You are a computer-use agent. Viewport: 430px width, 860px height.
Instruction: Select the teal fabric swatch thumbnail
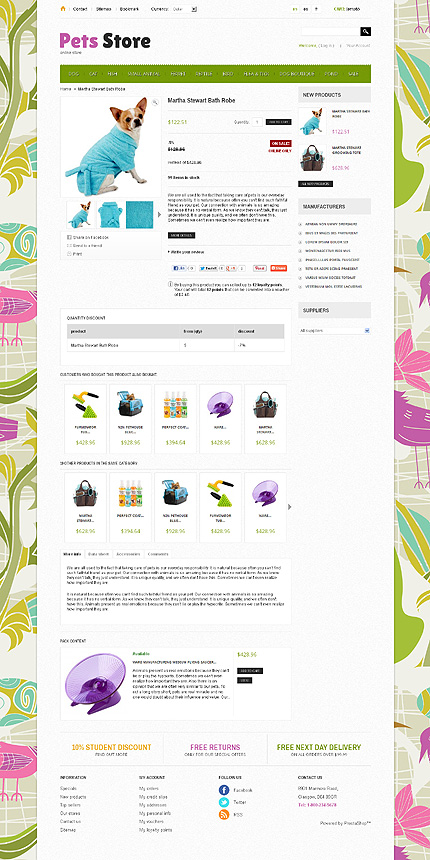click(x=140, y=214)
